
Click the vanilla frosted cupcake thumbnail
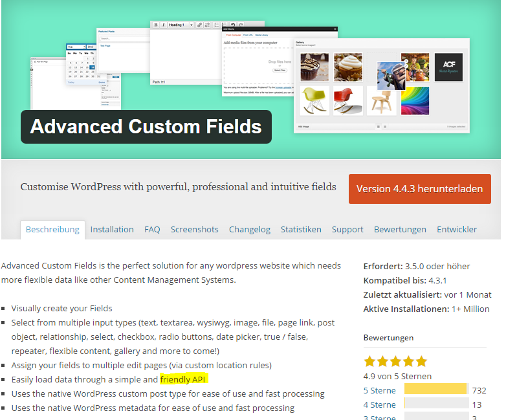click(348, 67)
